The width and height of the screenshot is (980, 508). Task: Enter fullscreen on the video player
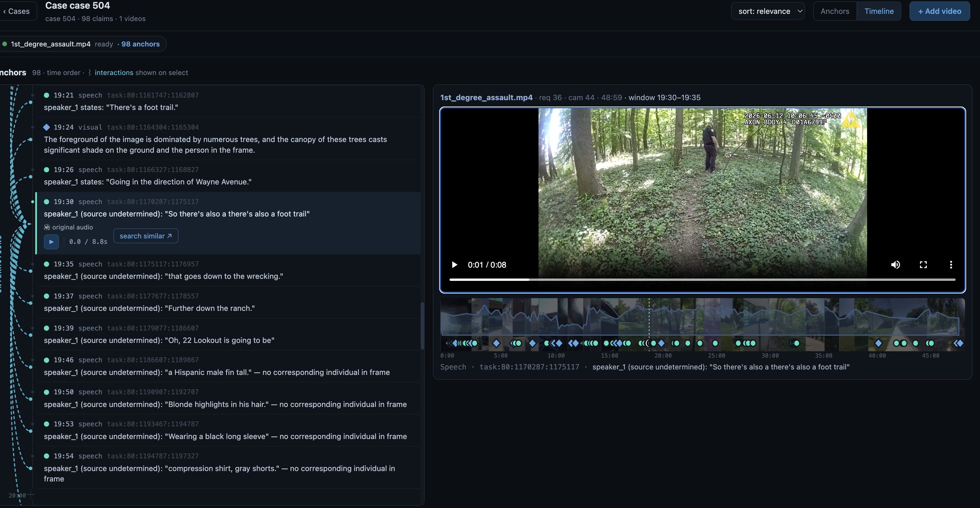pyautogui.click(x=923, y=265)
